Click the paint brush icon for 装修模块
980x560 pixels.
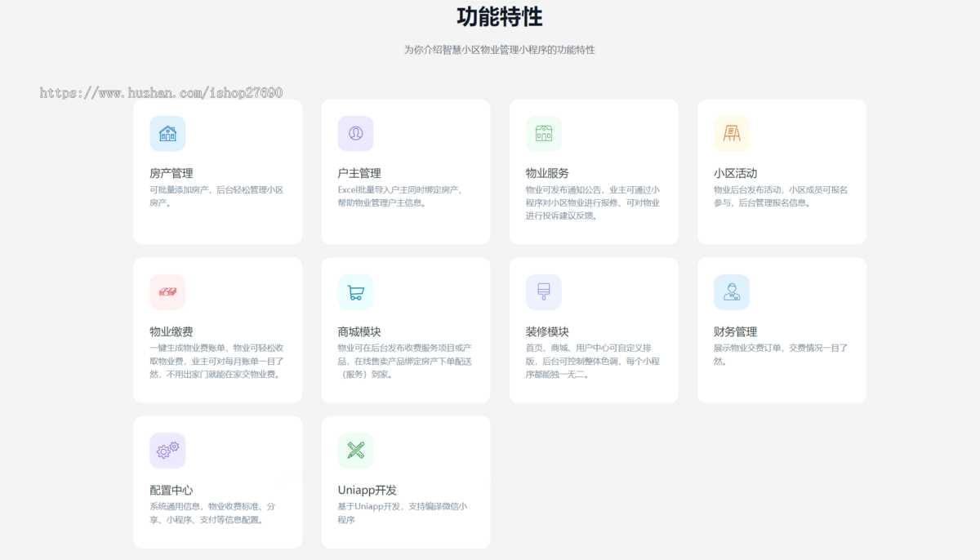tap(544, 292)
